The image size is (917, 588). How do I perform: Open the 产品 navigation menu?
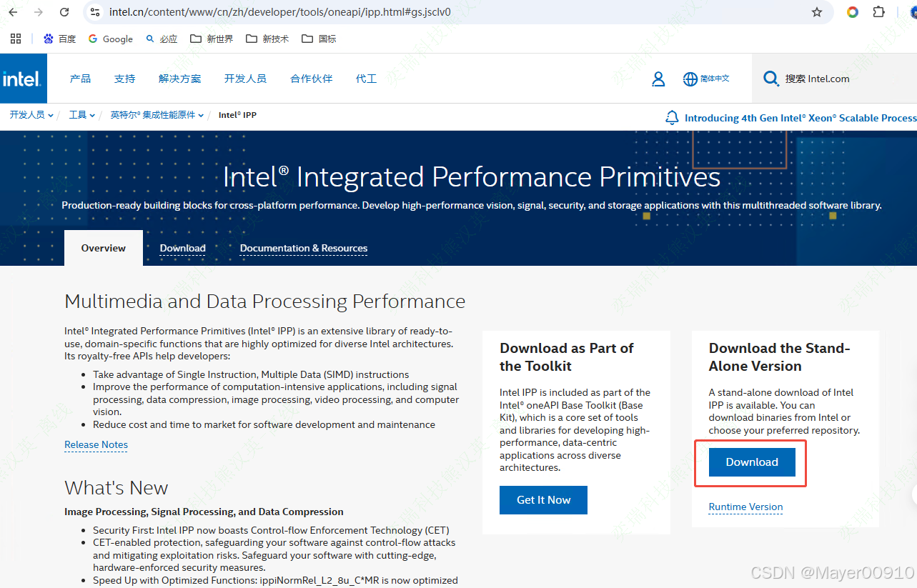tap(80, 79)
